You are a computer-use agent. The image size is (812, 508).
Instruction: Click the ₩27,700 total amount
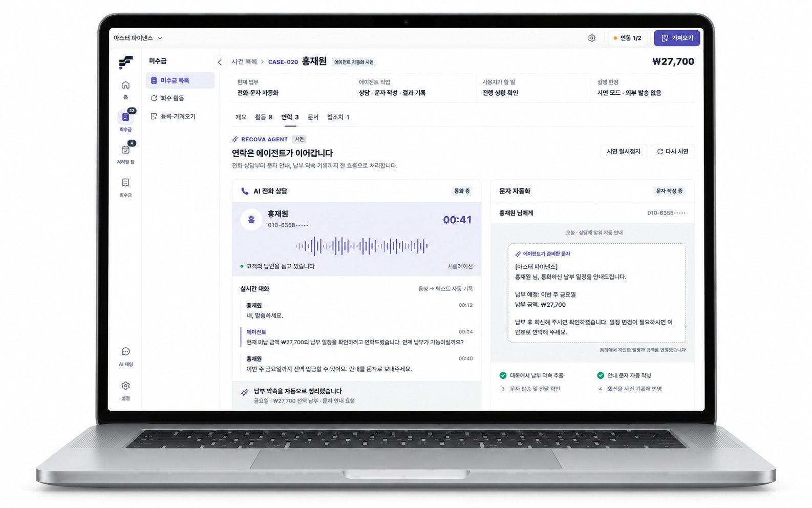673,62
